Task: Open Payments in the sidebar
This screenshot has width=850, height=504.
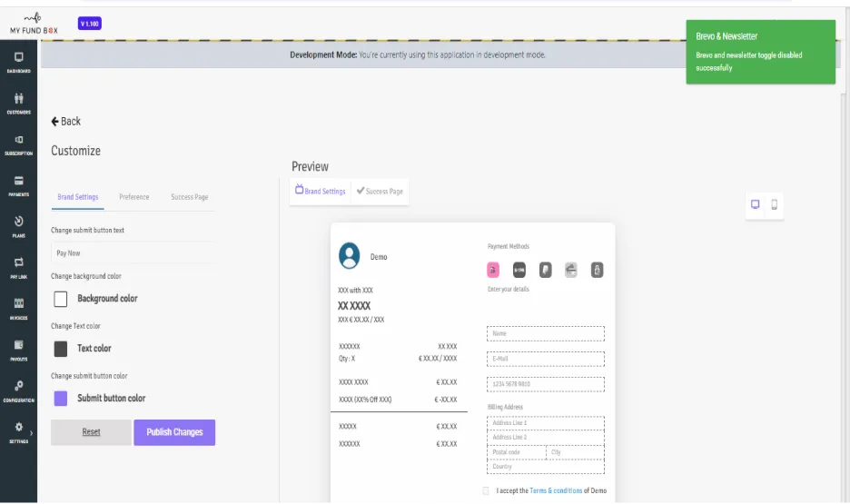Action: (x=18, y=186)
